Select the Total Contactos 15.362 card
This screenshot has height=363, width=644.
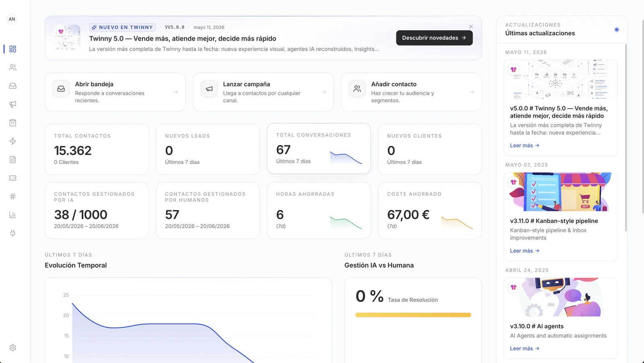[x=97, y=149]
